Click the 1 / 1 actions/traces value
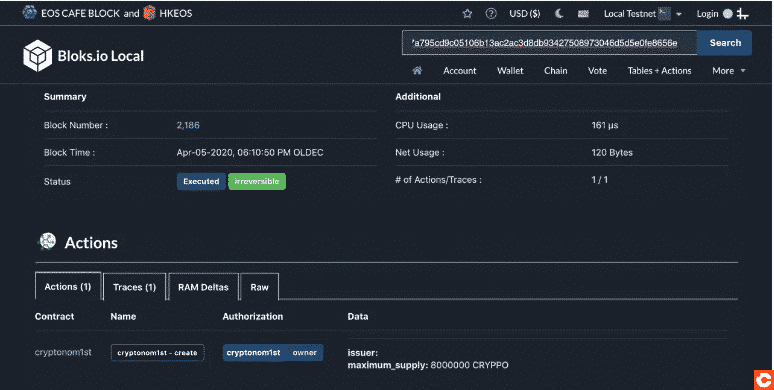Viewport: 774px width, 390px height. (599, 180)
